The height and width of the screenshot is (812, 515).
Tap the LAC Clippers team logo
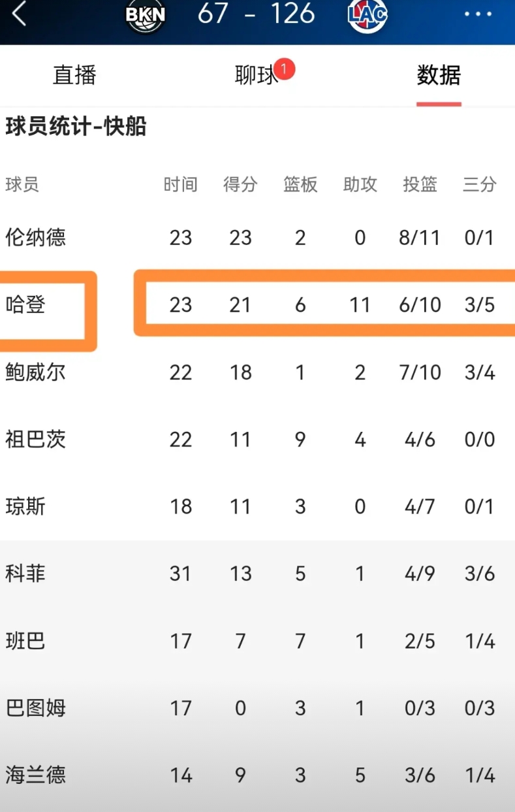click(368, 14)
